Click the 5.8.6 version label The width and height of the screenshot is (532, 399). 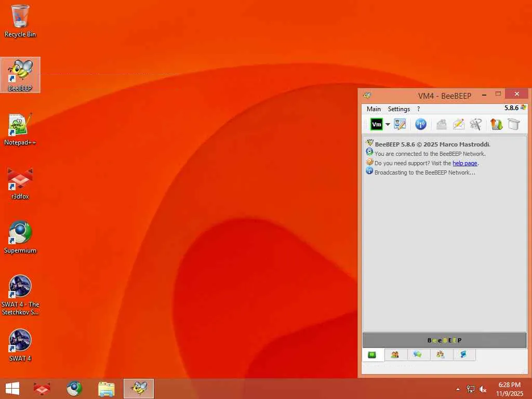coord(511,108)
